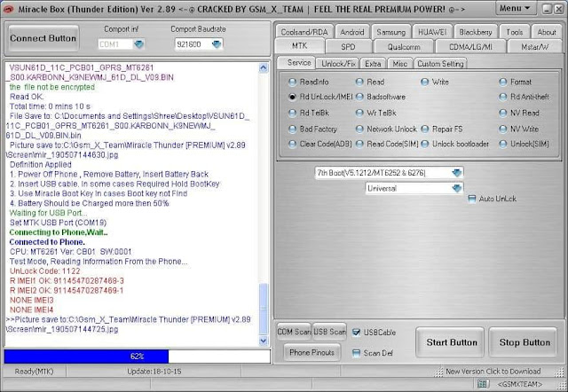This screenshot has width=568, height=392.
Task: Click the Ready(MTK) status bar entry
Action: click(34, 372)
